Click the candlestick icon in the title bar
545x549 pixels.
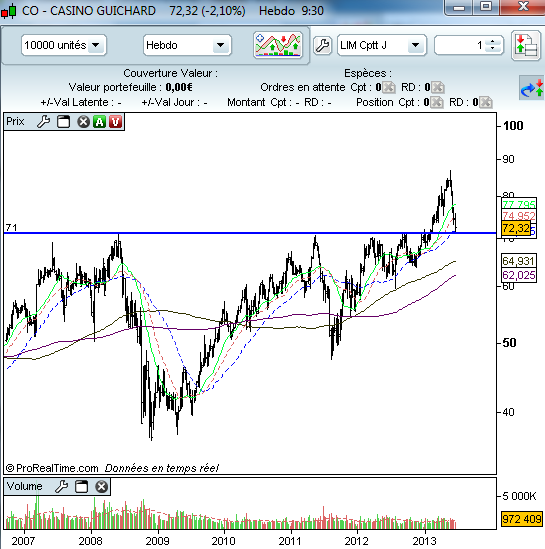pyautogui.click(x=8, y=11)
